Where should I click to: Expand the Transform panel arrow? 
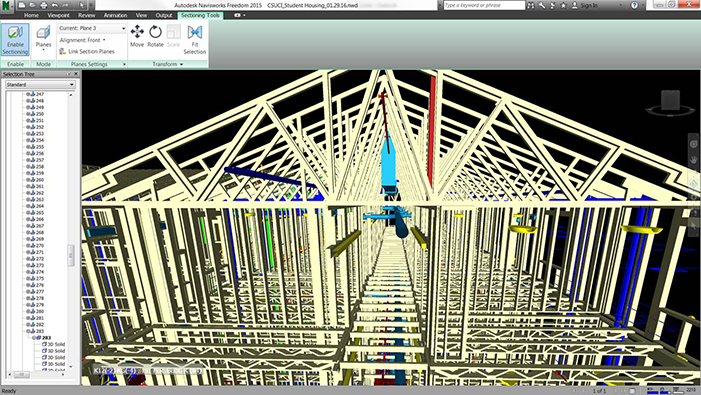coord(182,64)
